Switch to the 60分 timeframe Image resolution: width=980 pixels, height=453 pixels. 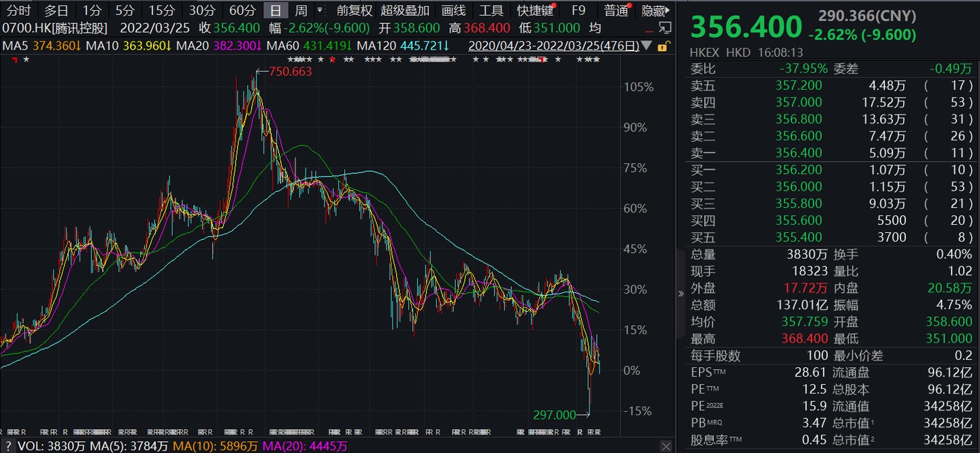pyautogui.click(x=242, y=10)
